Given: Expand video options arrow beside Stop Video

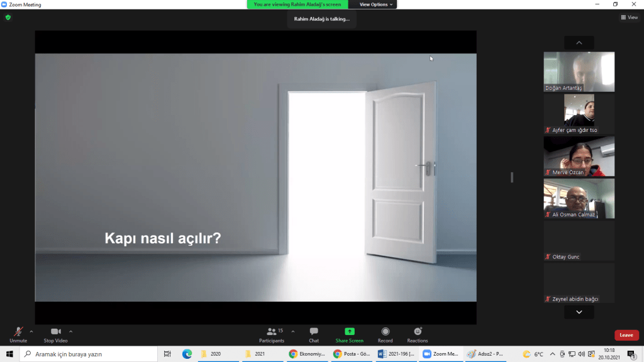Looking at the screenshot, I should coord(70,331).
